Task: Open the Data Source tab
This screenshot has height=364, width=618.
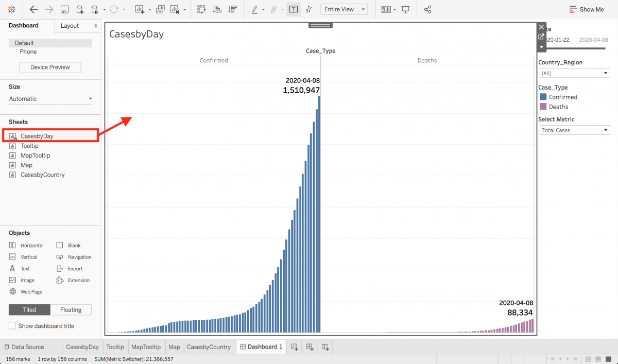Action: point(28,346)
